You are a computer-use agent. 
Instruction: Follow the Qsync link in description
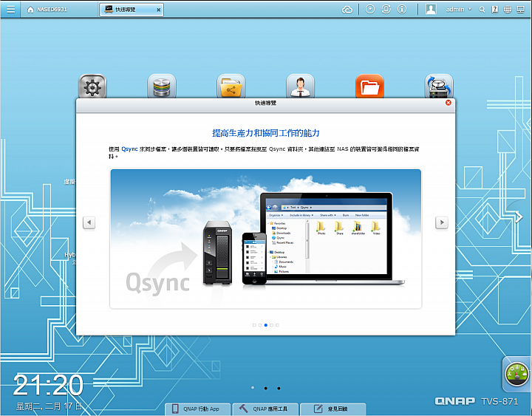point(129,149)
